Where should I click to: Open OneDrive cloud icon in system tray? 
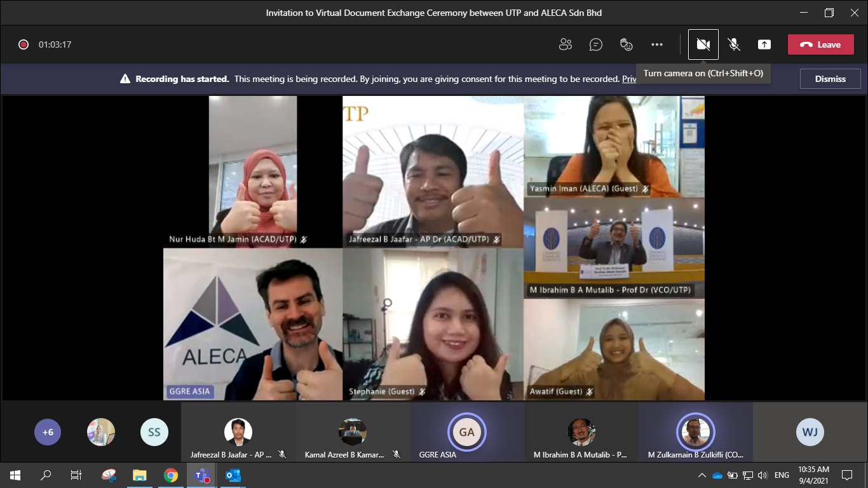(717, 475)
